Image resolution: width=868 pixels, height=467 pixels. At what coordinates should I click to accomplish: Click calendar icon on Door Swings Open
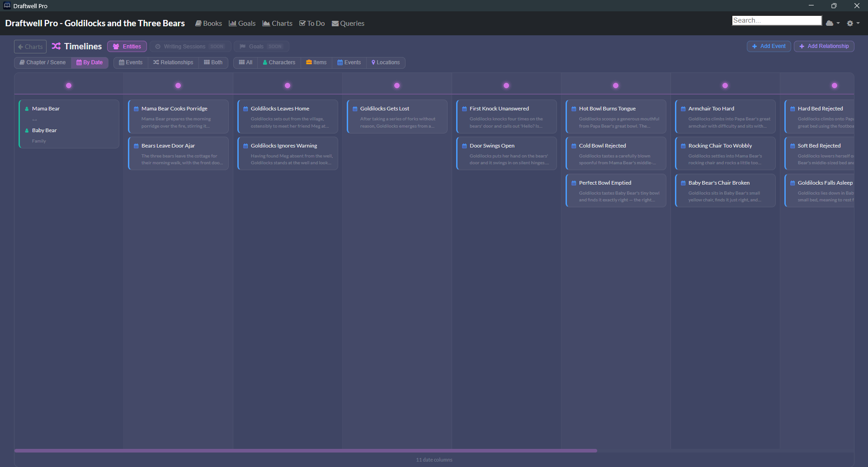pos(464,146)
